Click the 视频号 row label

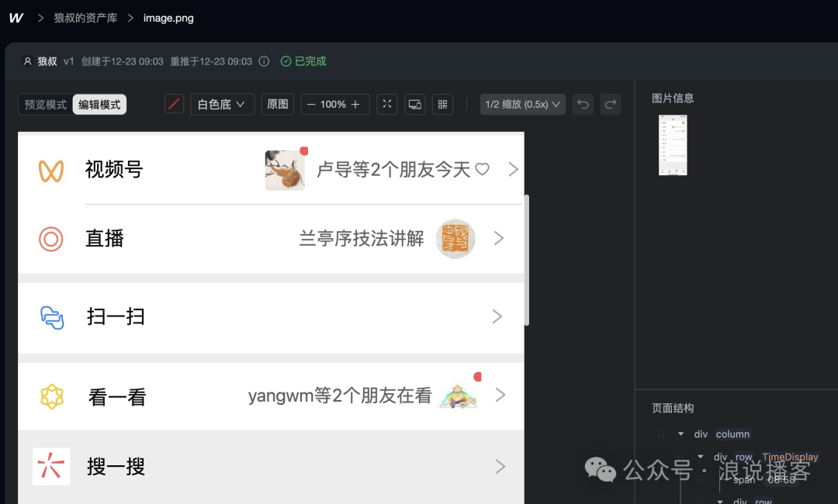tap(114, 170)
